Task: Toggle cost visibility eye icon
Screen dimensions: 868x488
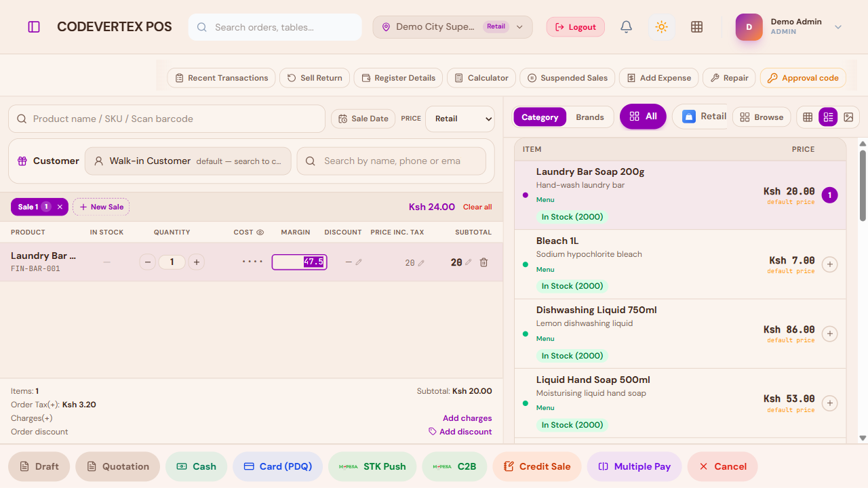Action: (260, 232)
